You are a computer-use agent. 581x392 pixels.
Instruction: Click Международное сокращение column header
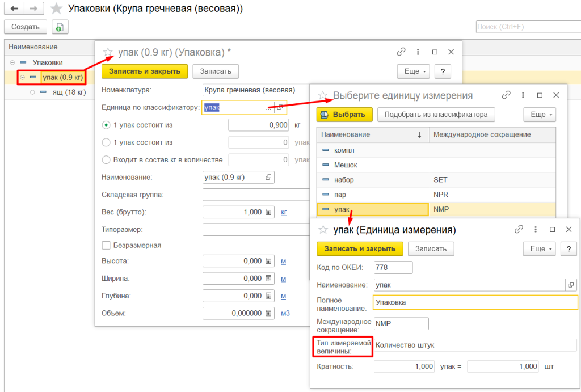[x=492, y=135]
